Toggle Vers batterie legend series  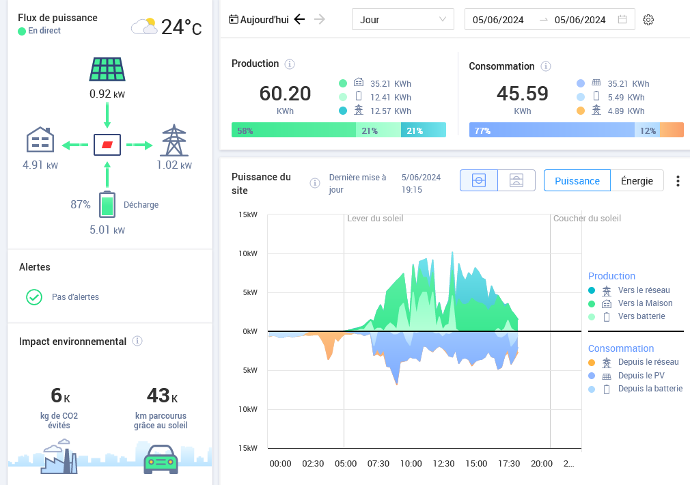(x=627, y=316)
